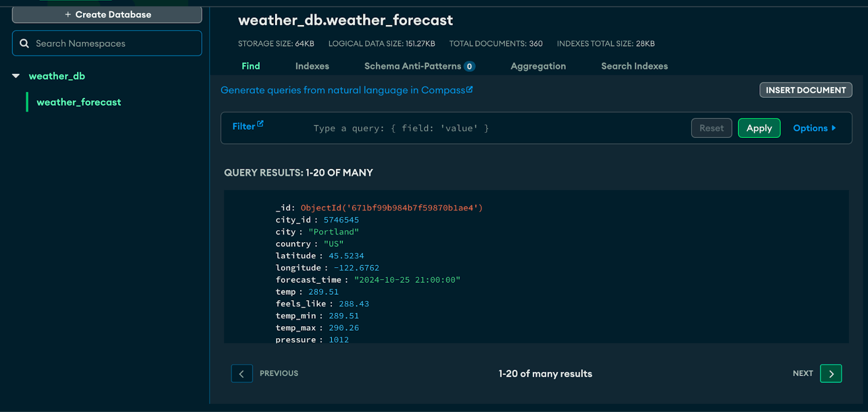Click the Insert Document button
This screenshot has height=412, width=868.
point(806,90)
